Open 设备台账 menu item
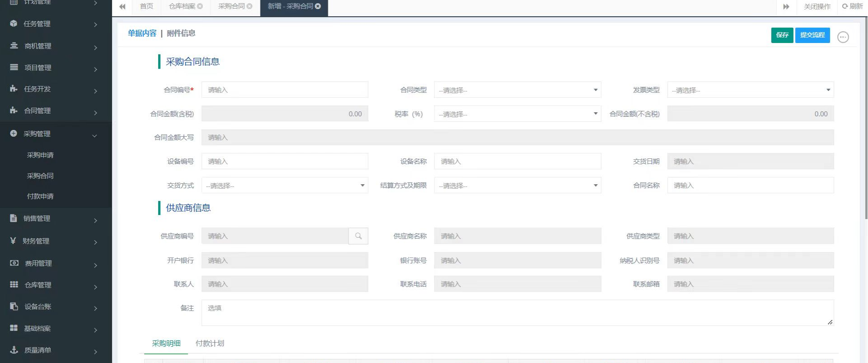This screenshot has width=868, height=363. coord(38,306)
